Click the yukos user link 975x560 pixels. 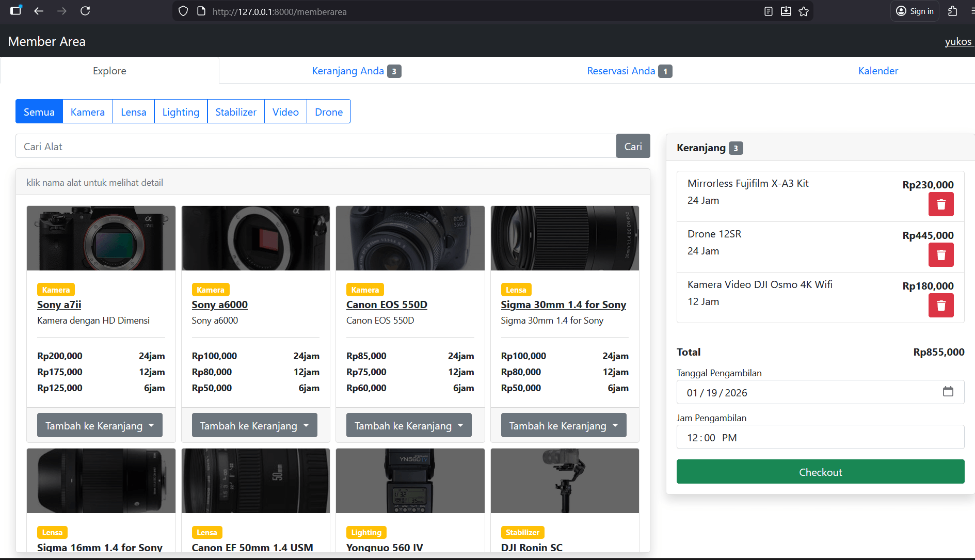pyautogui.click(x=958, y=41)
